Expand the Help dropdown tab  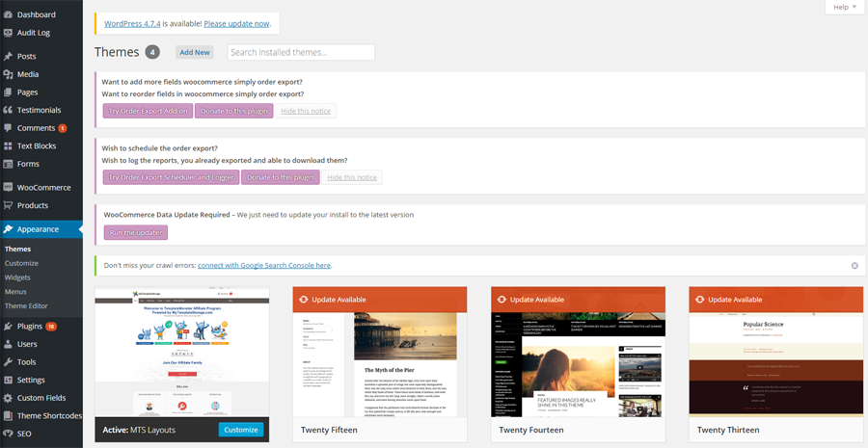(x=845, y=7)
